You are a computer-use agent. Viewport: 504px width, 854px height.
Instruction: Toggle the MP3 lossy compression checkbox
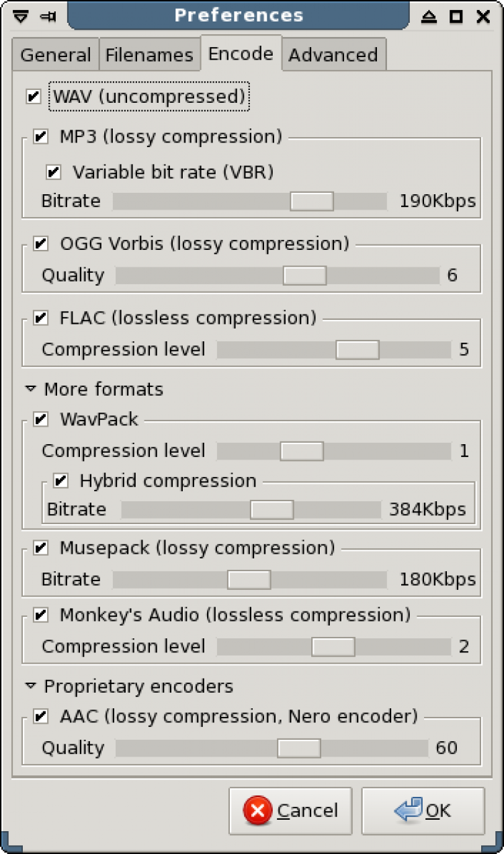point(41,136)
